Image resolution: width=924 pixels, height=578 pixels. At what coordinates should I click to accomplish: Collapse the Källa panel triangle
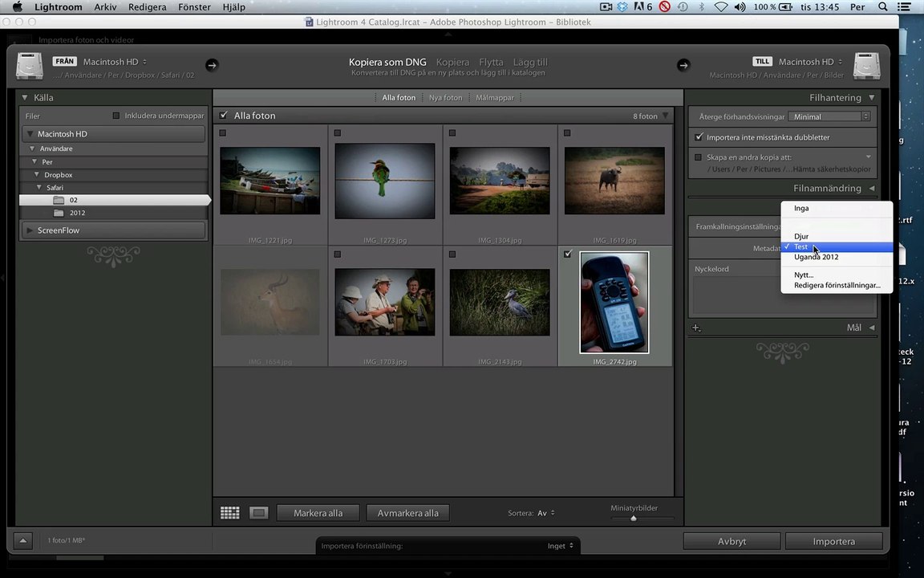[25, 97]
